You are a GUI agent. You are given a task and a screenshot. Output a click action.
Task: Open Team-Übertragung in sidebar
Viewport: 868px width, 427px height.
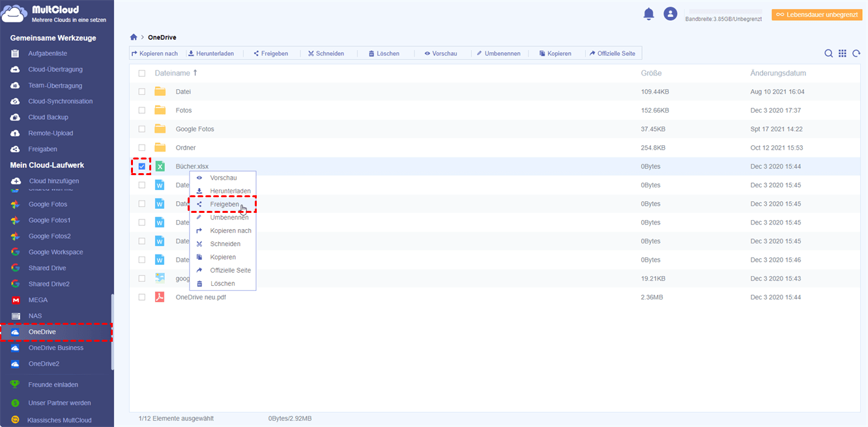55,85
